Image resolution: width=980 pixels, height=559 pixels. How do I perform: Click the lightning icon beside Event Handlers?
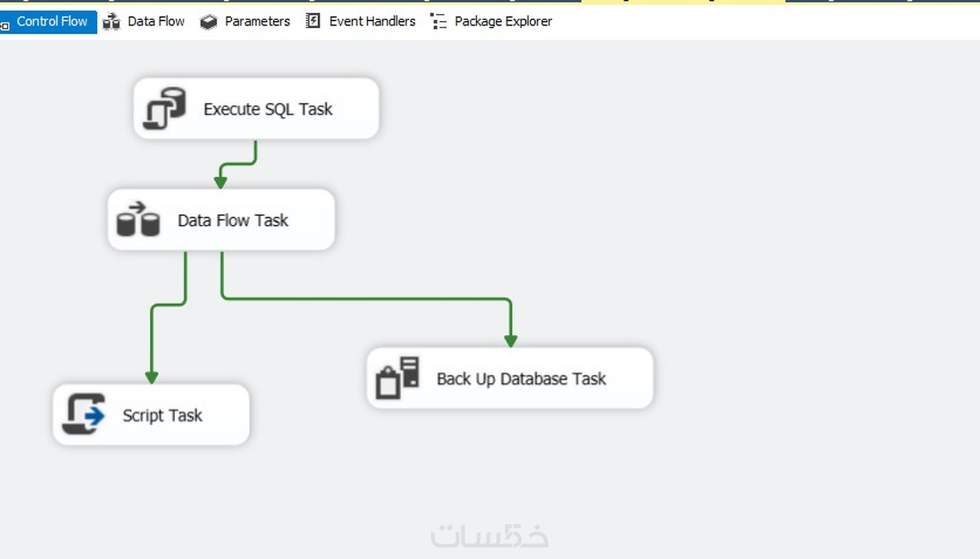coord(313,21)
